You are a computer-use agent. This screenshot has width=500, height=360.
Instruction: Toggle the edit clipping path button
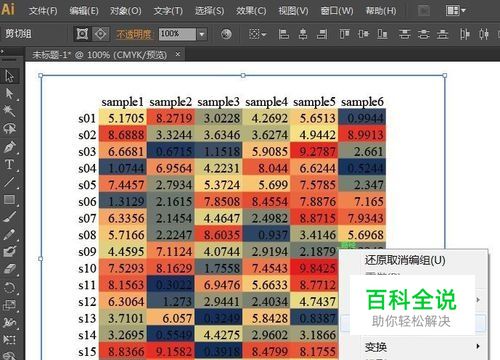point(82,34)
